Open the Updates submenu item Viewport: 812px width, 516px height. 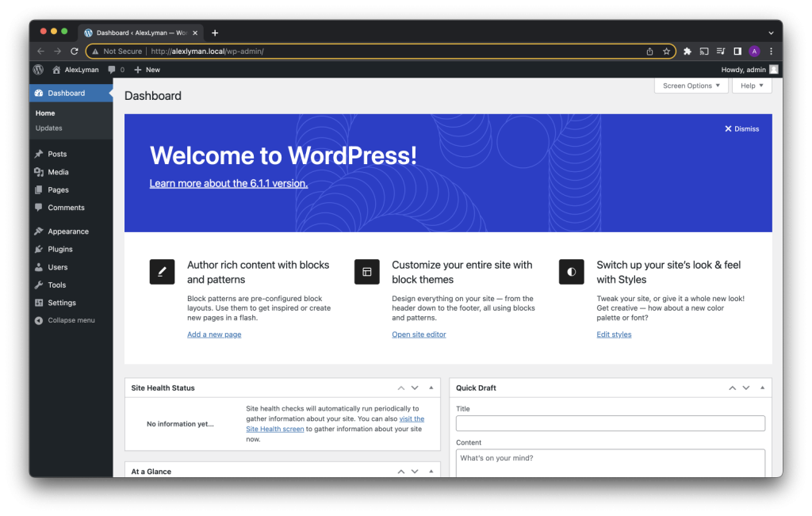49,128
